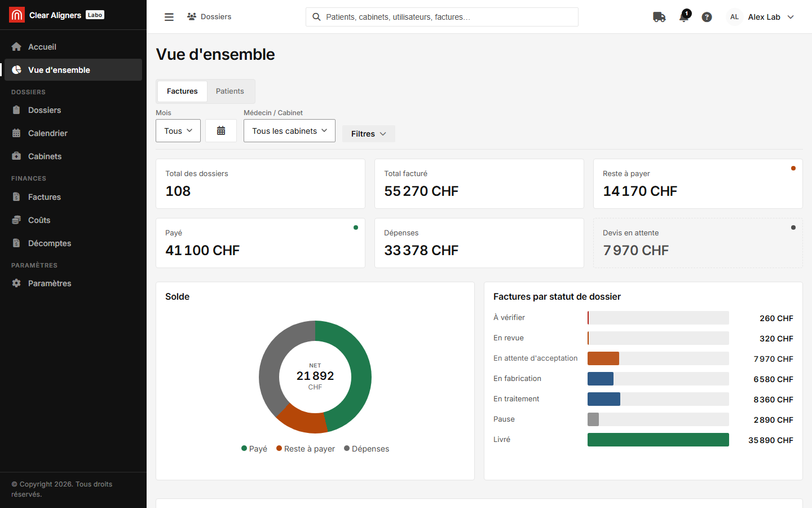Click the Cabinets icon in sidebar

click(x=16, y=156)
